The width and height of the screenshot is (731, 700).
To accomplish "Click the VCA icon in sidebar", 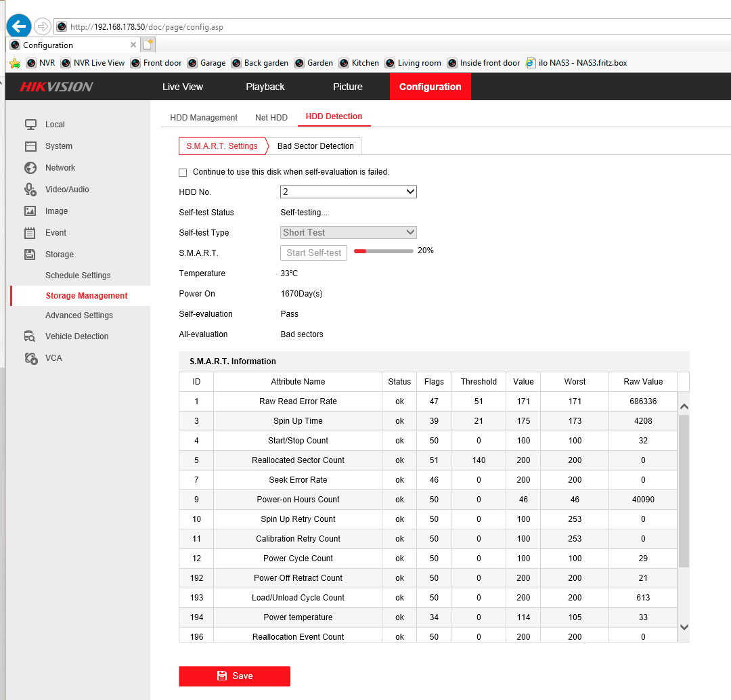I will [30, 358].
